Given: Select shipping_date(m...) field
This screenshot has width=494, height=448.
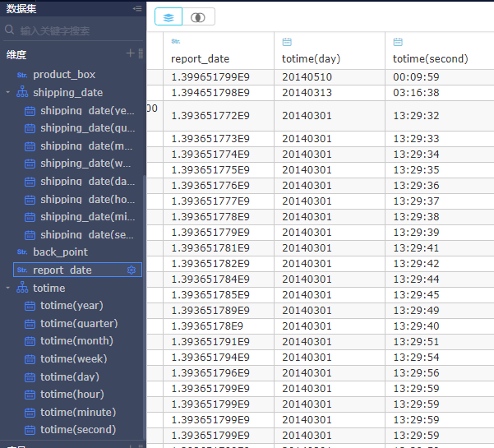Looking at the screenshot, I should pyautogui.click(x=86, y=146).
